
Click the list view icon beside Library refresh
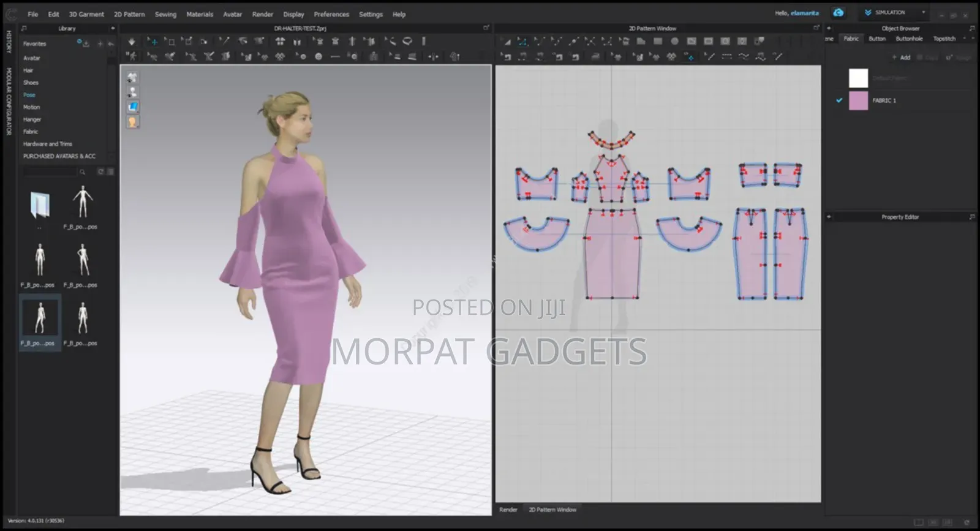coord(110,172)
